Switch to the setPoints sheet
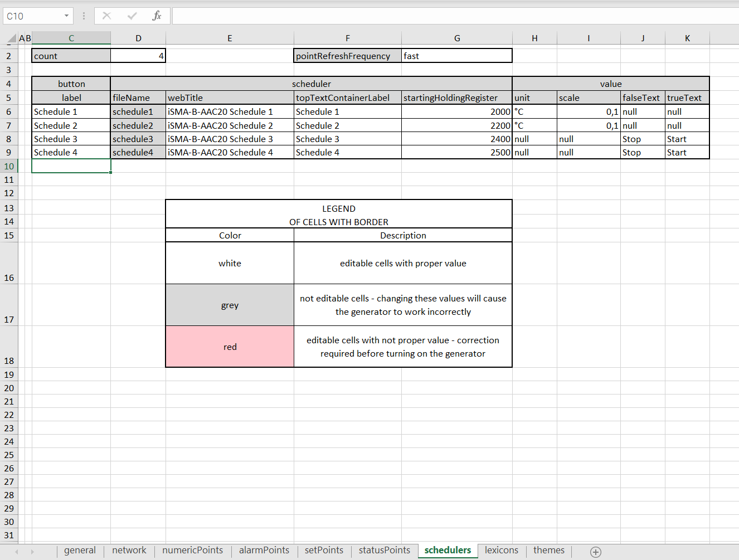 (324, 551)
